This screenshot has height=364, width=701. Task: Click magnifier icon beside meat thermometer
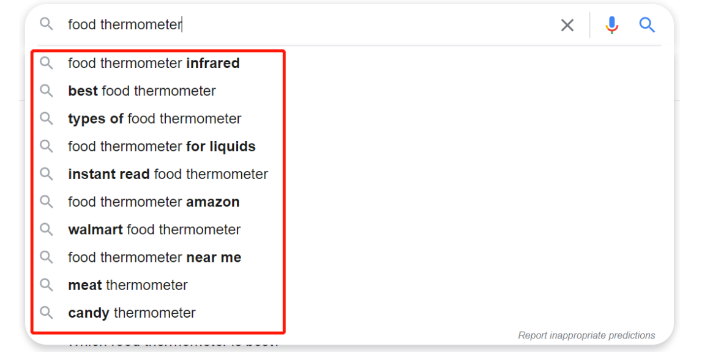click(46, 284)
